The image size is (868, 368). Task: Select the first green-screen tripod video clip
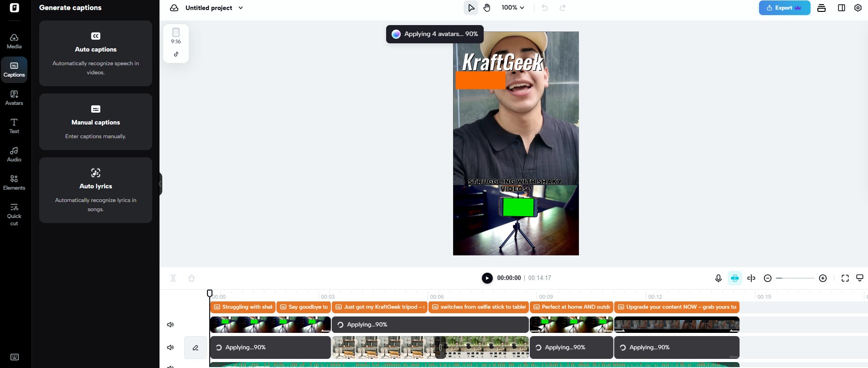pos(270,325)
